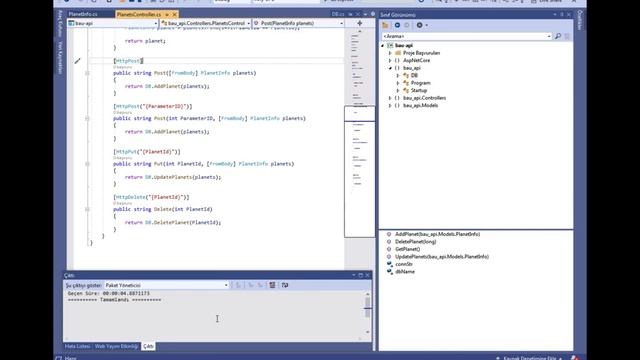This screenshot has height=360, width=640.
Task: Expand the Proje Başvuruları node
Action: 390,53
